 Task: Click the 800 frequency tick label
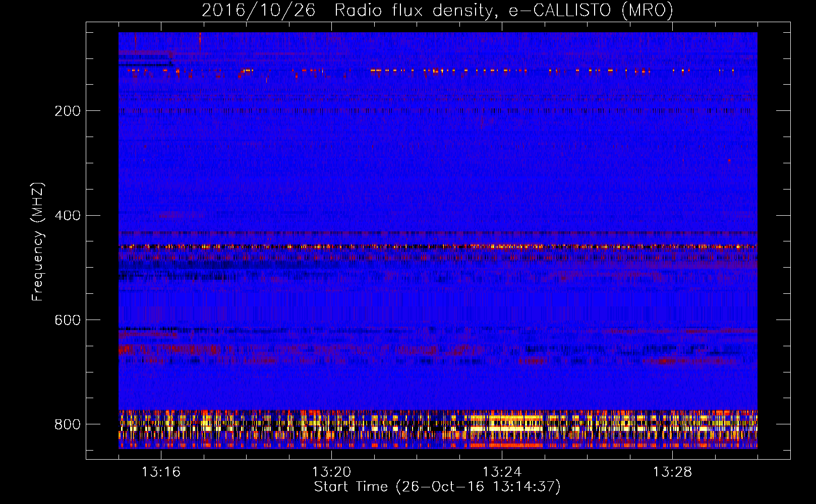68,424
